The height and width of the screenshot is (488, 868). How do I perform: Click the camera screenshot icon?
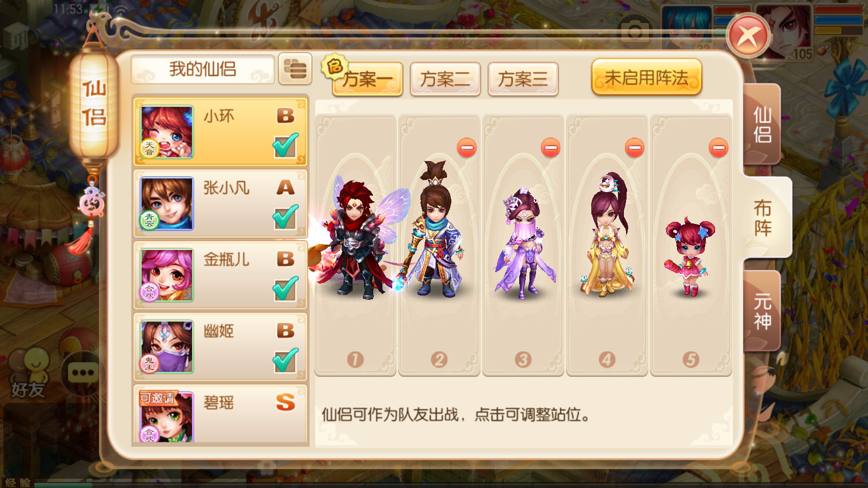(635, 31)
